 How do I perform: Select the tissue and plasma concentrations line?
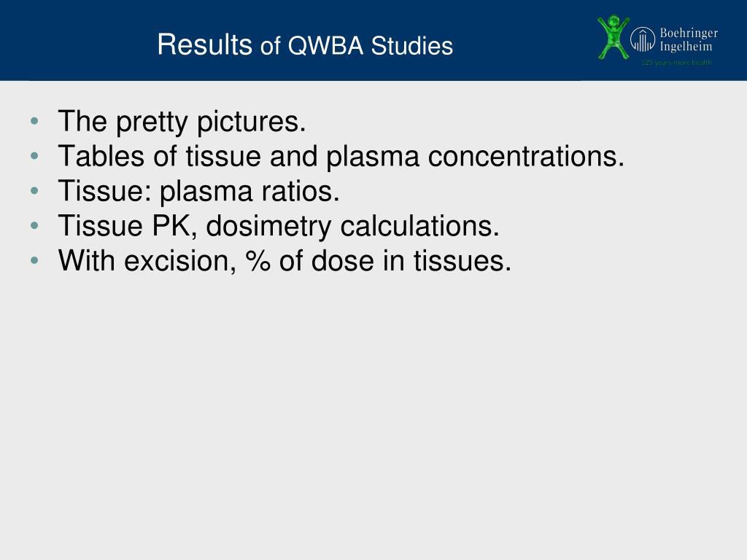pos(341,156)
